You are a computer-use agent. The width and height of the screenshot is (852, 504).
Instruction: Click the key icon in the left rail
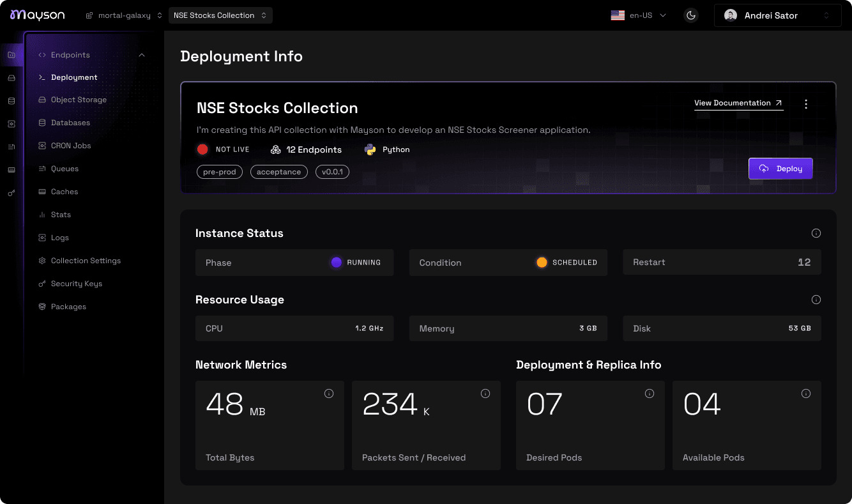coord(11,193)
